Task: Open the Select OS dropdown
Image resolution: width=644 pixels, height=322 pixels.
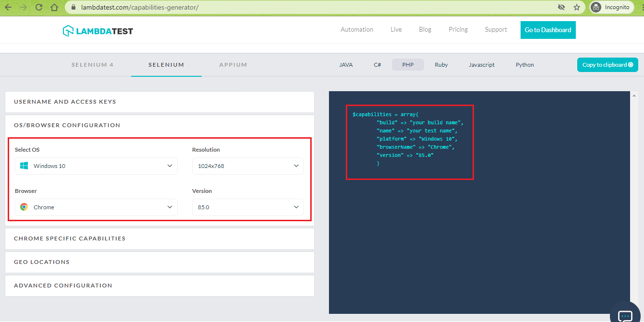Action: pos(96,166)
